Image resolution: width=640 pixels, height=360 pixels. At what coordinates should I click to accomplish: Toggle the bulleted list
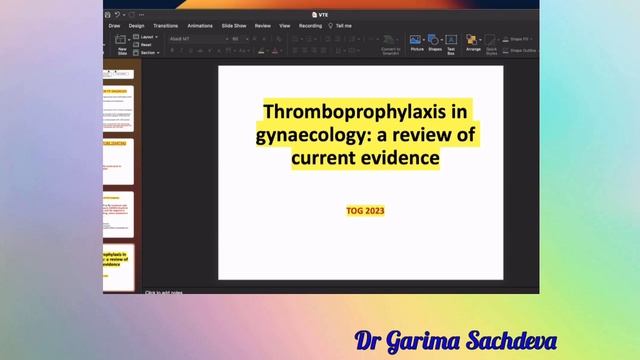point(295,39)
